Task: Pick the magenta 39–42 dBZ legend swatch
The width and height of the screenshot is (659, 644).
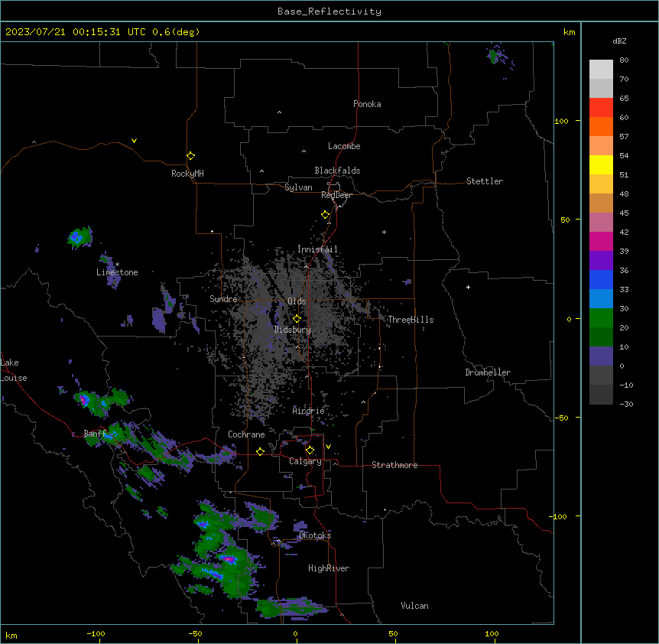Action: (601, 241)
